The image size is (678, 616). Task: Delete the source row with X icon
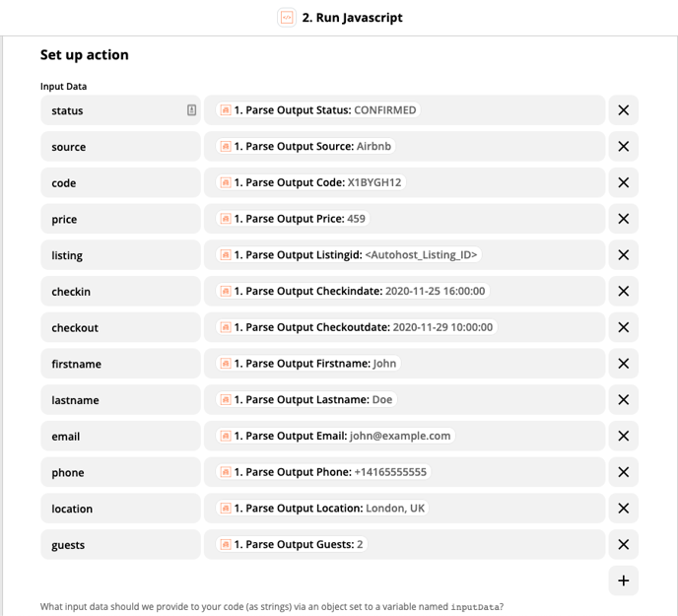point(623,147)
